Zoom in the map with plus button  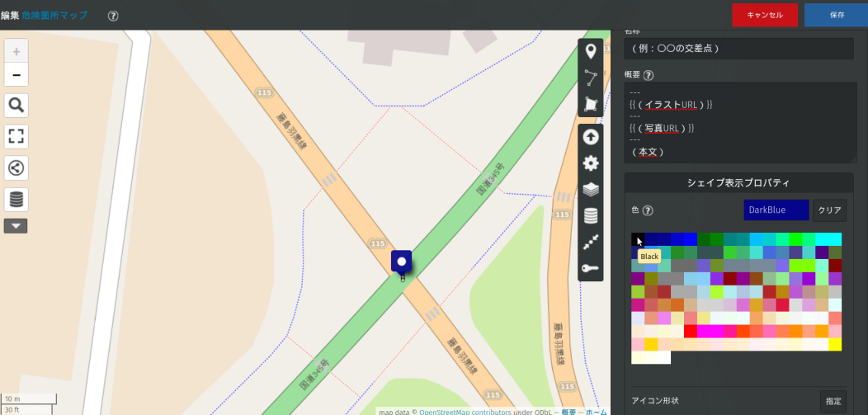pos(17,51)
